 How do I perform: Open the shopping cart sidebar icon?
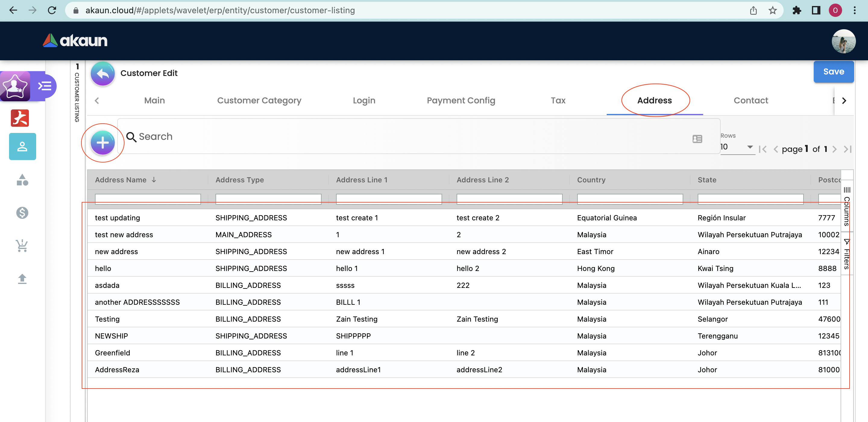click(x=22, y=246)
